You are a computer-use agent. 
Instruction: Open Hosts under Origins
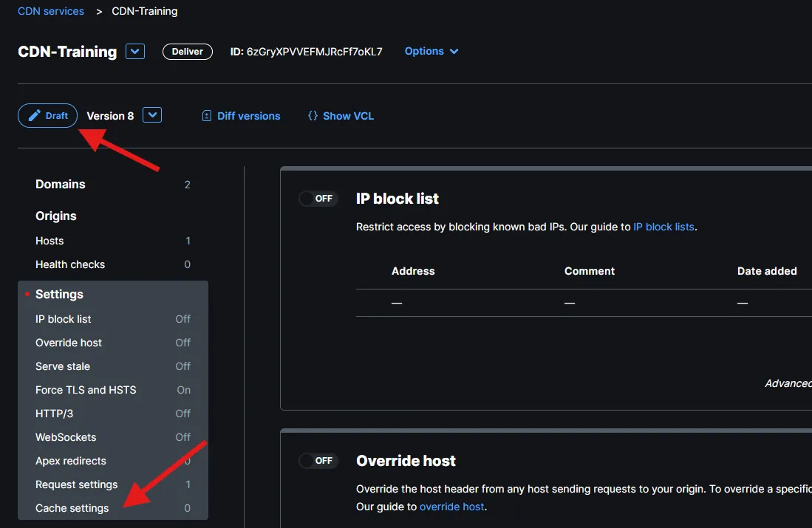[x=50, y=241]
